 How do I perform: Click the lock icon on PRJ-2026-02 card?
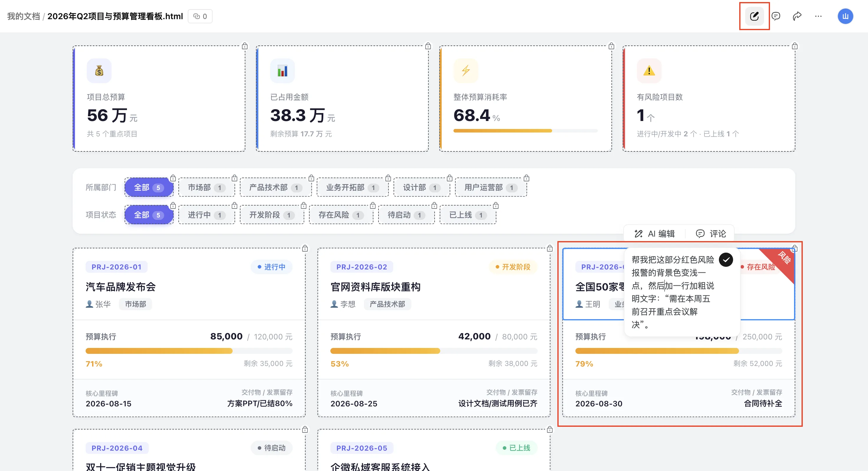click(x=549, y=248)
